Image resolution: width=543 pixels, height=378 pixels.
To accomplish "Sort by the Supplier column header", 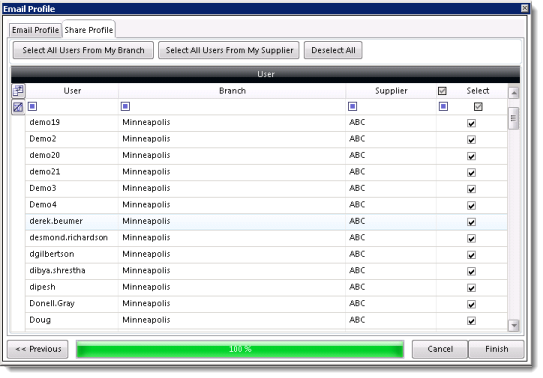I will [x=391, y=91].
